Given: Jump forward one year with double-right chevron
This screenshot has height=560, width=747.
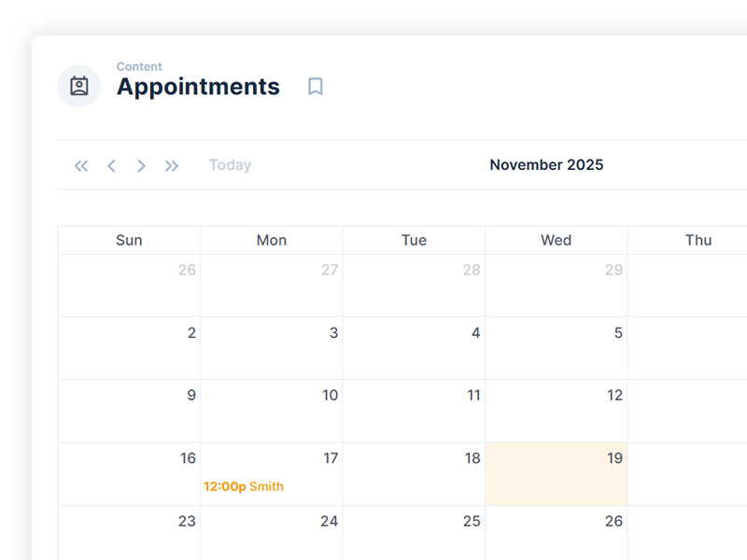Looking at the screenshot, I should pyautogui.click(x=172, y=165).
